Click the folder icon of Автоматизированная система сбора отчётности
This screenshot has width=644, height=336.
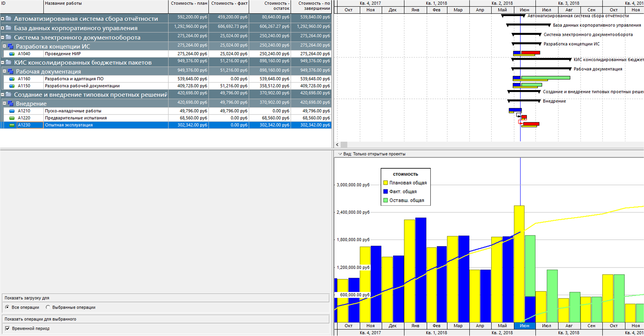[8, 19]
